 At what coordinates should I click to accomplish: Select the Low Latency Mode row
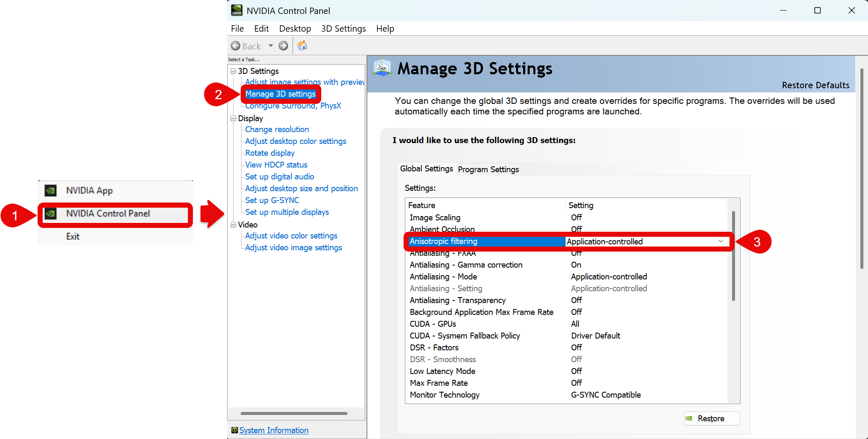coord(566,371)
